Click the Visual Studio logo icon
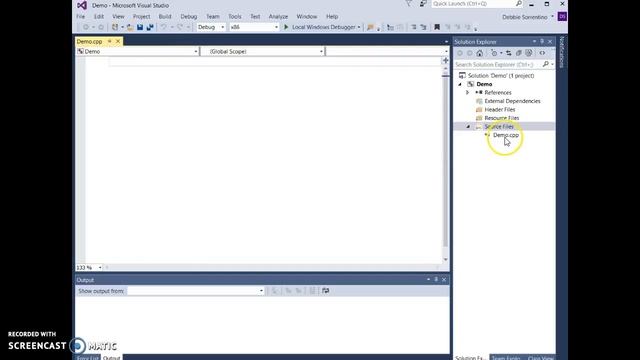The width and height of the screenshot is (640, 360). tap(82, 5)
